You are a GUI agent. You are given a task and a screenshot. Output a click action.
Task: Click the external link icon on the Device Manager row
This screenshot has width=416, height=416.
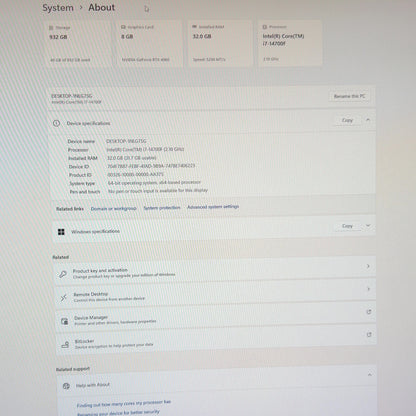[369, 312]
